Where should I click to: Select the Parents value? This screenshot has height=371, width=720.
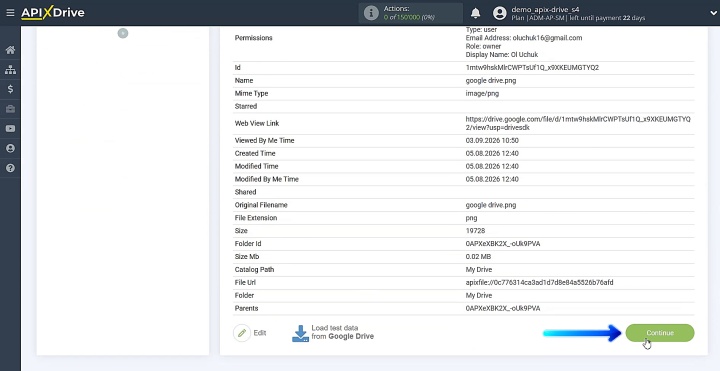[503, 309]
